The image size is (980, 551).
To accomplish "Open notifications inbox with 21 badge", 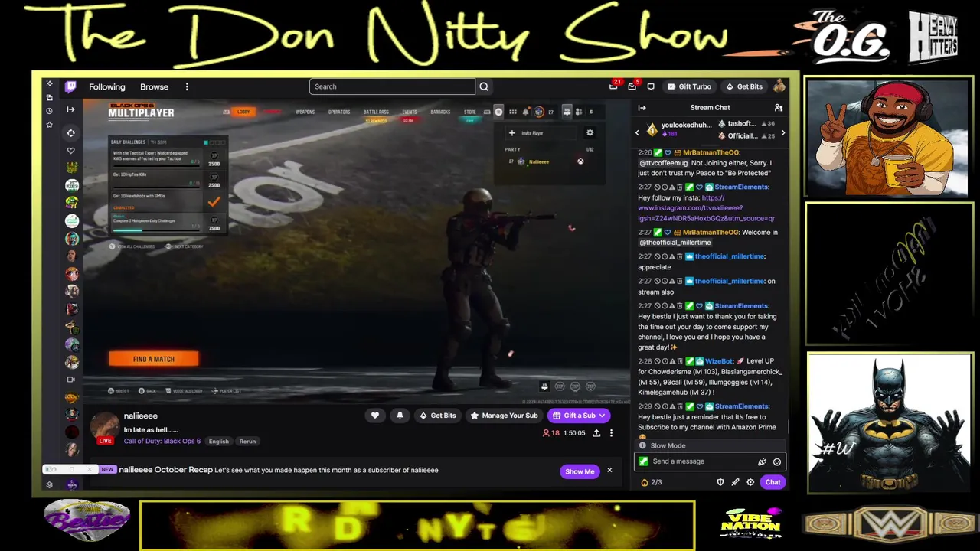I will 613,86.
